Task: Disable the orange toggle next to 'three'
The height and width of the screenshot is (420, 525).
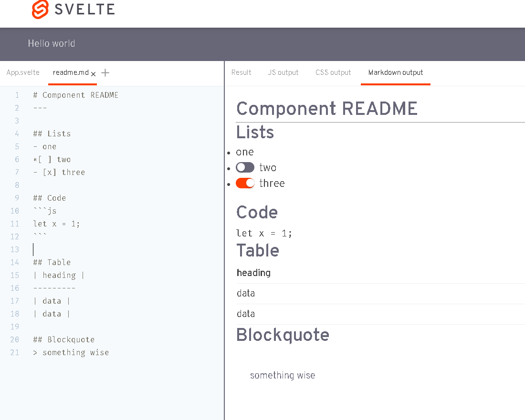Action: (x=245, y=183)
